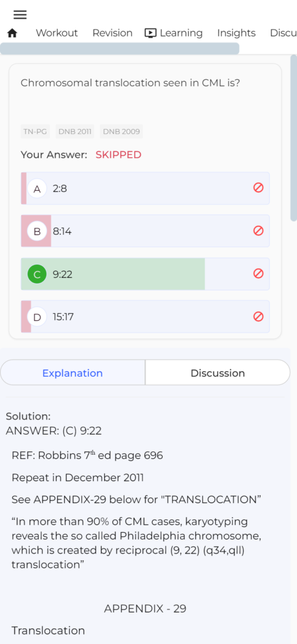Switch to the Explanation tab
This screenshot has width=297, height=644.
tap(73, 373)
